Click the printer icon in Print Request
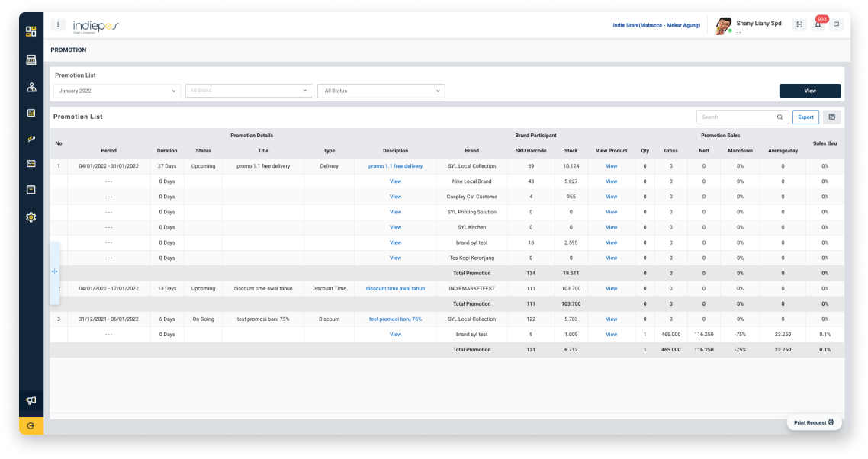This screenshot has width=868, height=459. coord(831,422)
